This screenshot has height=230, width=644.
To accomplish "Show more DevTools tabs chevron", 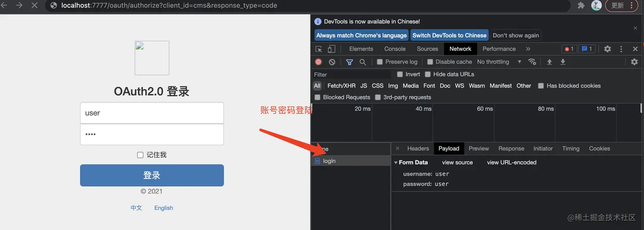I will (x=528, y=49).
